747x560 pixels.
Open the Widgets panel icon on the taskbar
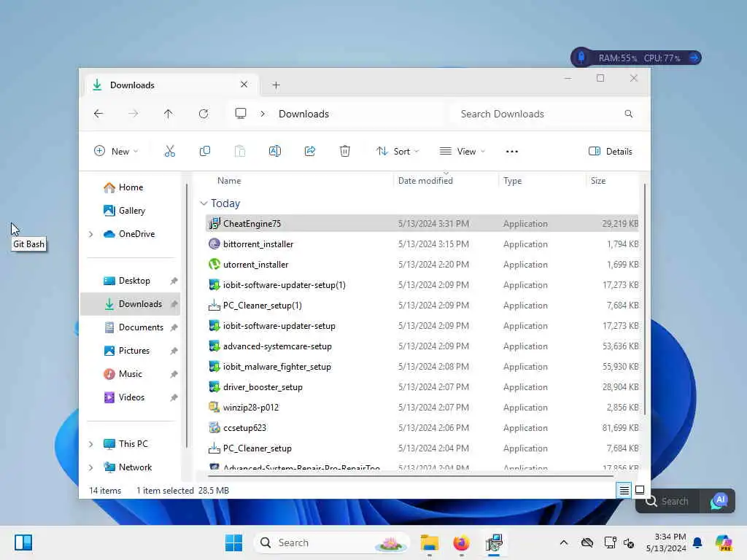23,542
